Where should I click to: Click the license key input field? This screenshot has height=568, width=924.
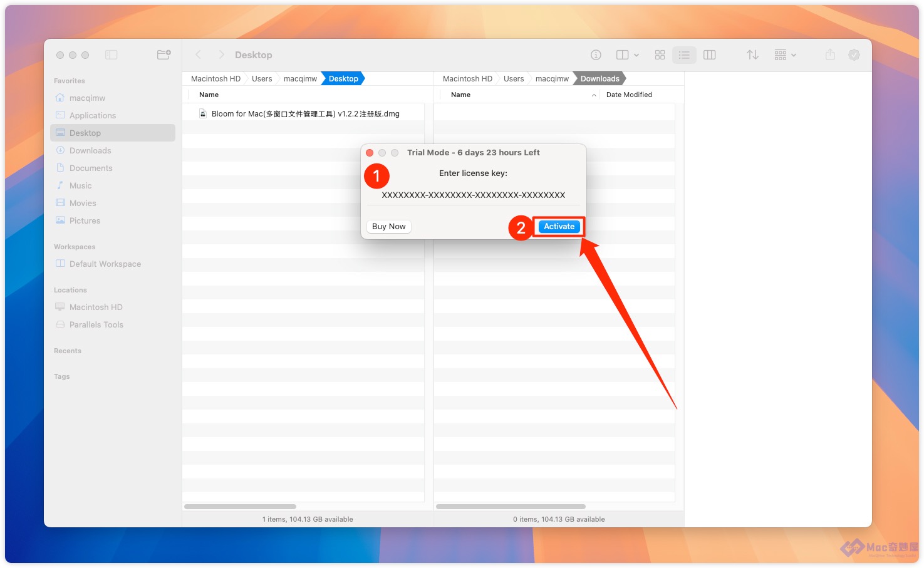(473, 195)
